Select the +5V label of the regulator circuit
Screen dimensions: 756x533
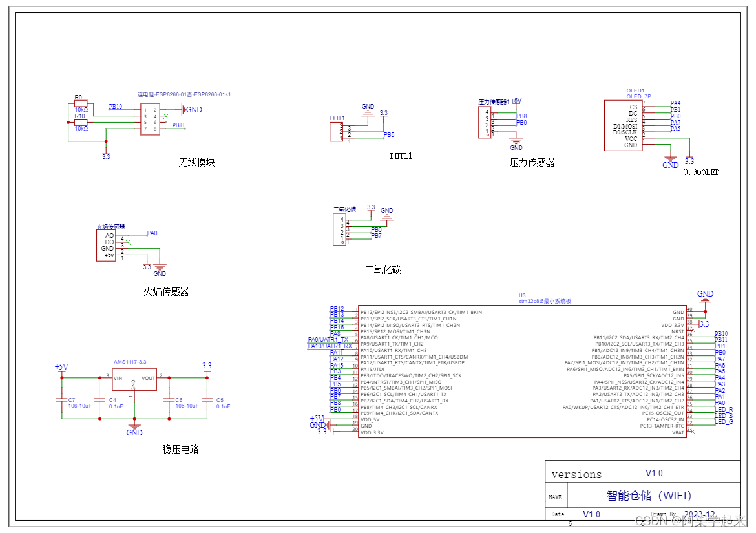(61, 367)
